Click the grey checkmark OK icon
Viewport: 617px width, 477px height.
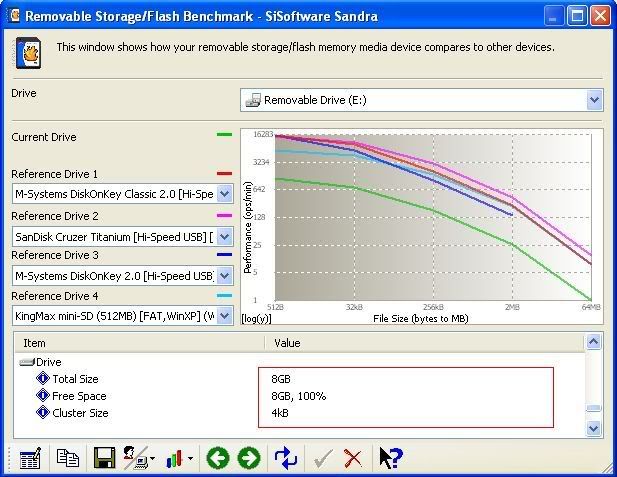323,458
